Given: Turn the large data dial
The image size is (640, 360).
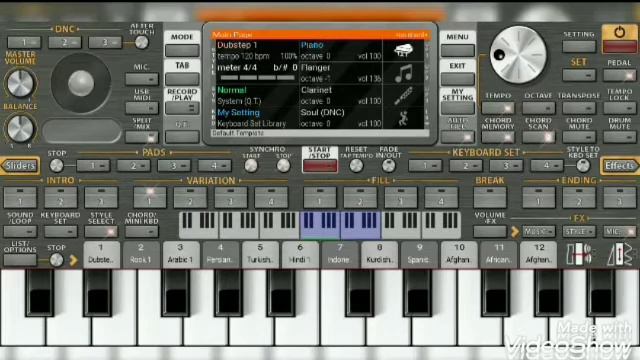Looking at the screenshot, I should [518, 55].
